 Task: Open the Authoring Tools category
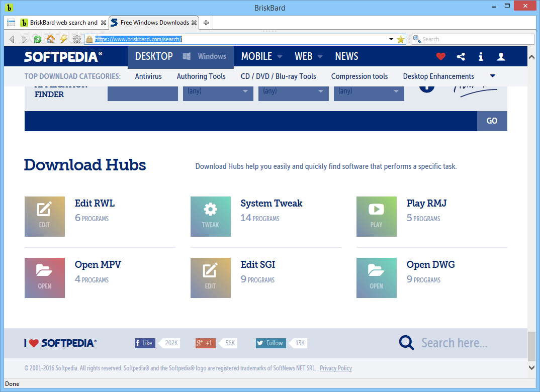point(201,76)
